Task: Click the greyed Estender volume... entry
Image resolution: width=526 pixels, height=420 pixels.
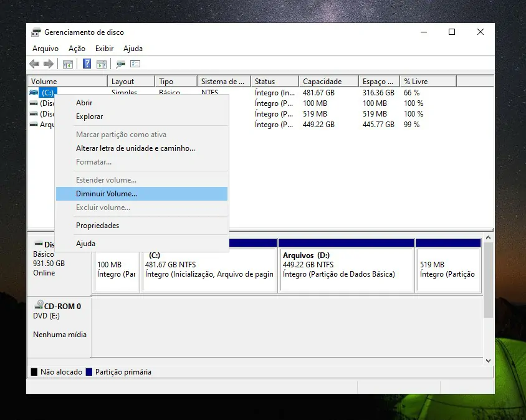Action: [142, 180]
